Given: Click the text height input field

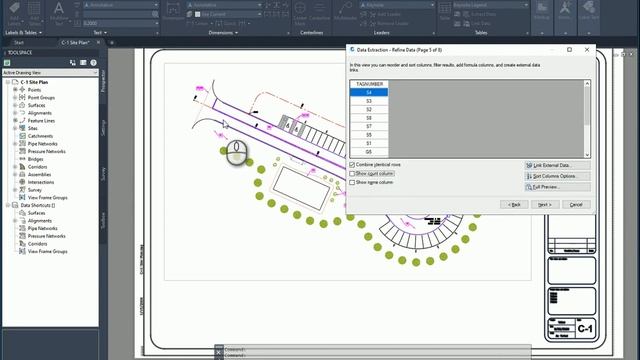Looking at the screenshot, I should pyautogui.click(x=121, y=23).
